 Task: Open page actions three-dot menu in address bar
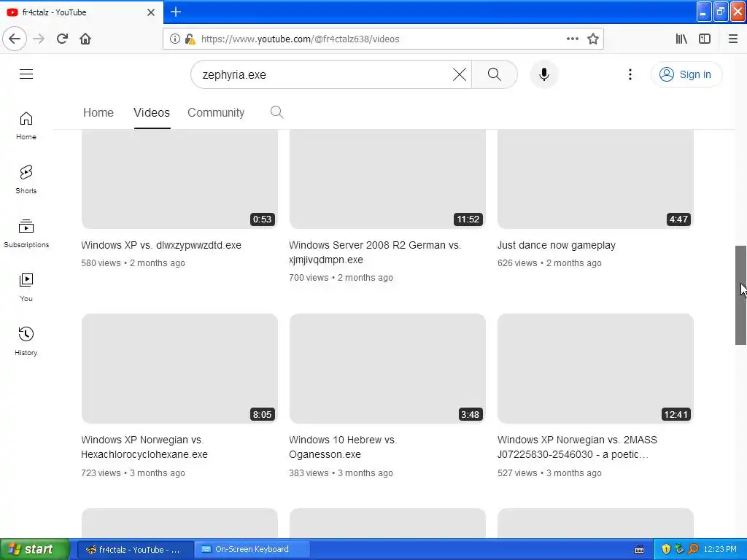[x=572, y=39]
